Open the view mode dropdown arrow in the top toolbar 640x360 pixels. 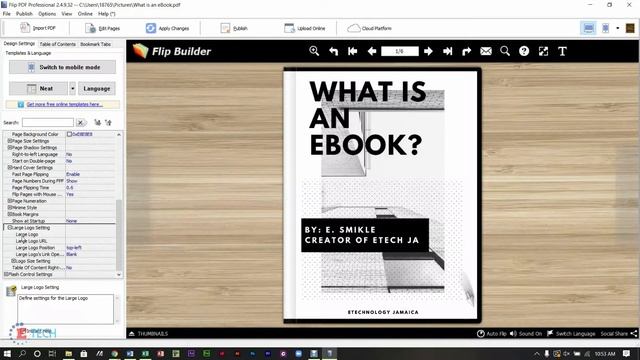(x=618, y=28)
